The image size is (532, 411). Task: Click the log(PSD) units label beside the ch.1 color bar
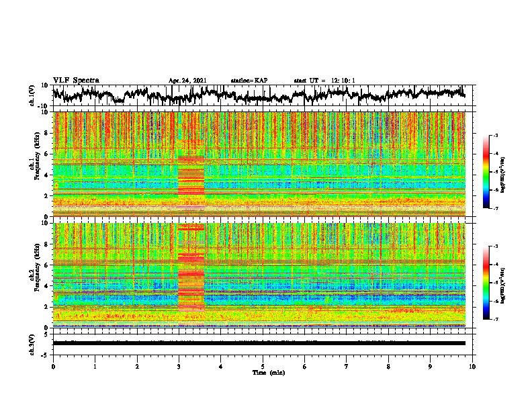point(503,175)
